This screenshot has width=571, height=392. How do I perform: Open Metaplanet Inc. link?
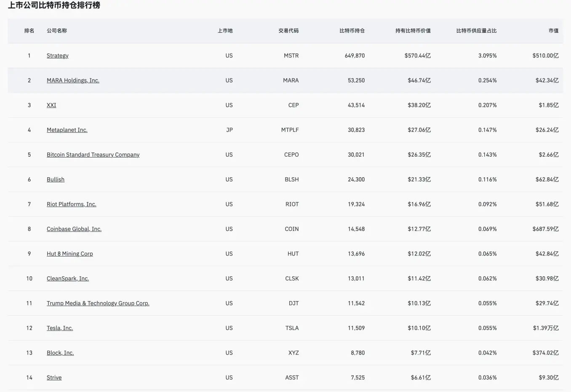(x=67, y=130)
